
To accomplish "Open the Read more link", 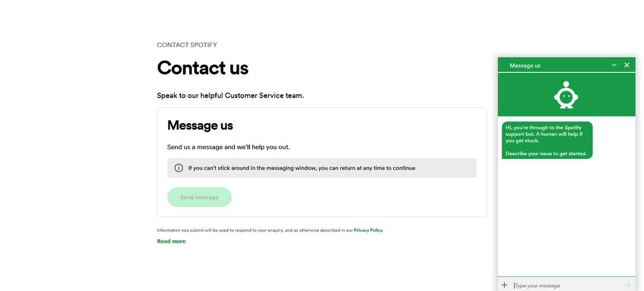I will tap(171, 241).
